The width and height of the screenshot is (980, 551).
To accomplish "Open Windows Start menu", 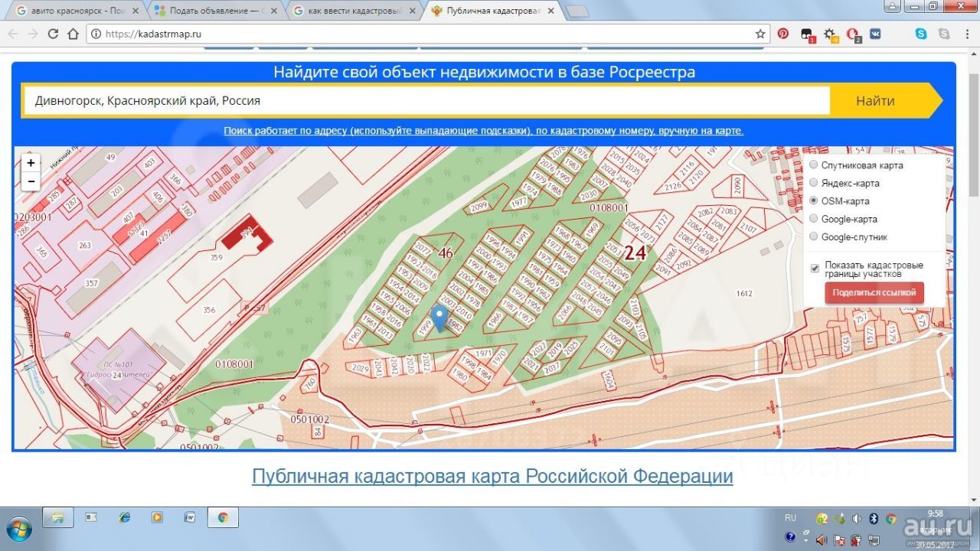I will [x=18, y=528].
